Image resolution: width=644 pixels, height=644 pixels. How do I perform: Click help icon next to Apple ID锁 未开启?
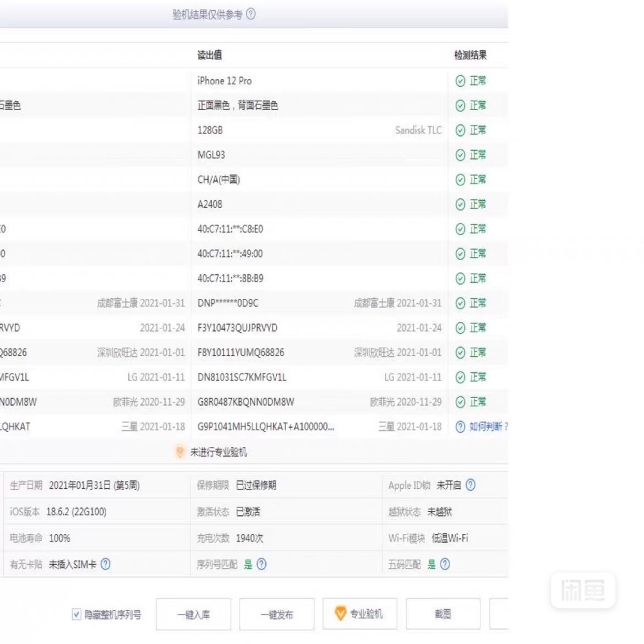[x=471, y=485]
